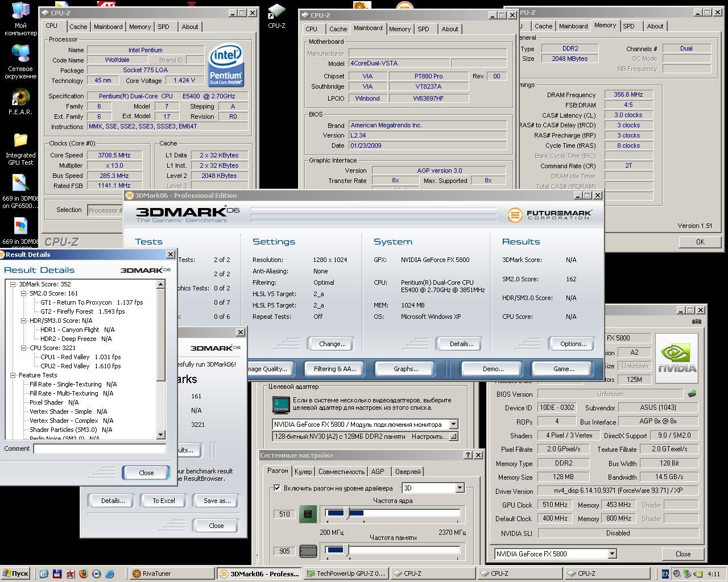This screenshot has height=582, width=728.
Task: Click the floppy disk quick launch icon
Action: click(57, 574)
